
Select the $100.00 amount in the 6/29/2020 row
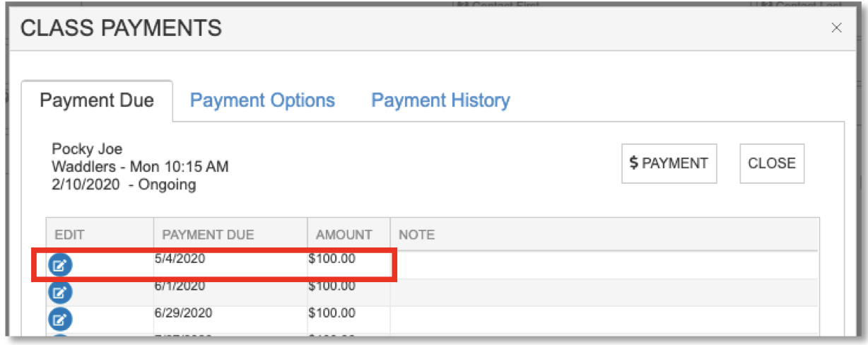[x=332, y=313]
